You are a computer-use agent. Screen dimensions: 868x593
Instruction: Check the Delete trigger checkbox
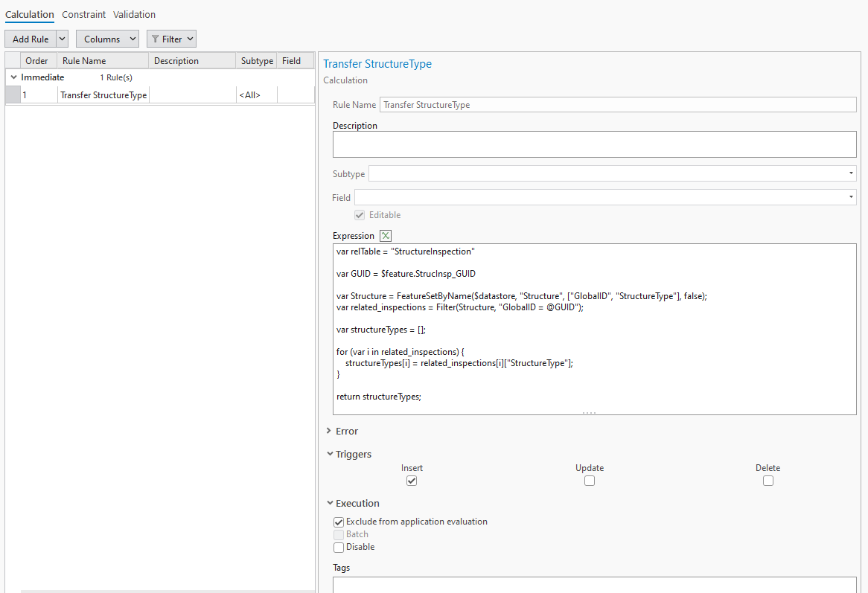(x=768, y=480)
